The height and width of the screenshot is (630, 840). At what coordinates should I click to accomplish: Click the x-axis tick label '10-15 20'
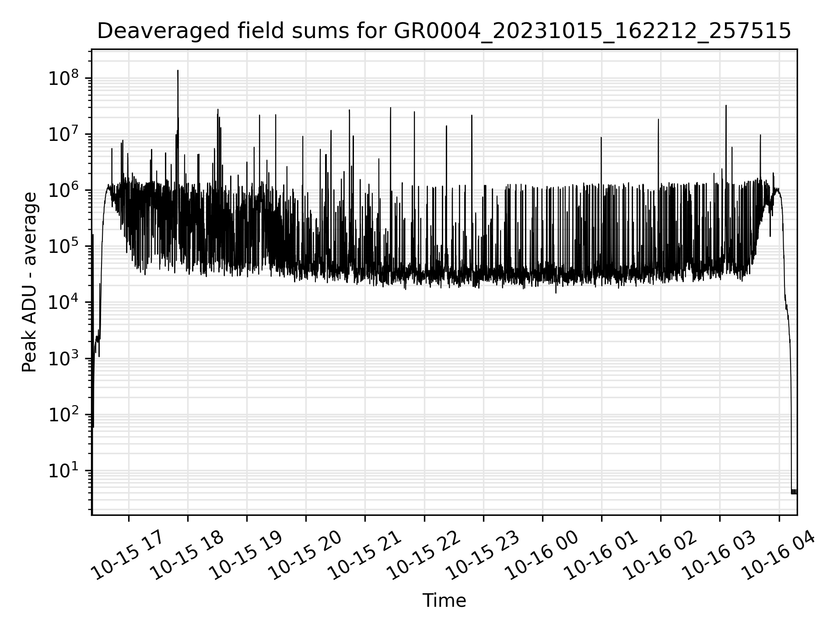[306, 554]
